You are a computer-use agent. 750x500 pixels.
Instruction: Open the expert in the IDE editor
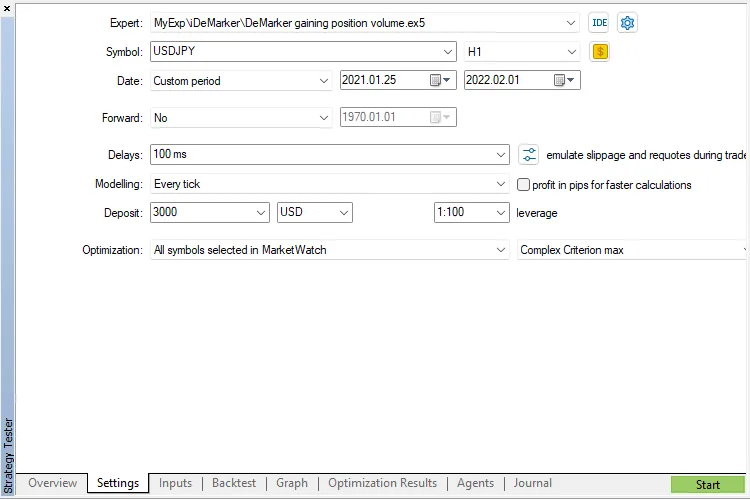pyautogui.click(x=599, y=23)
